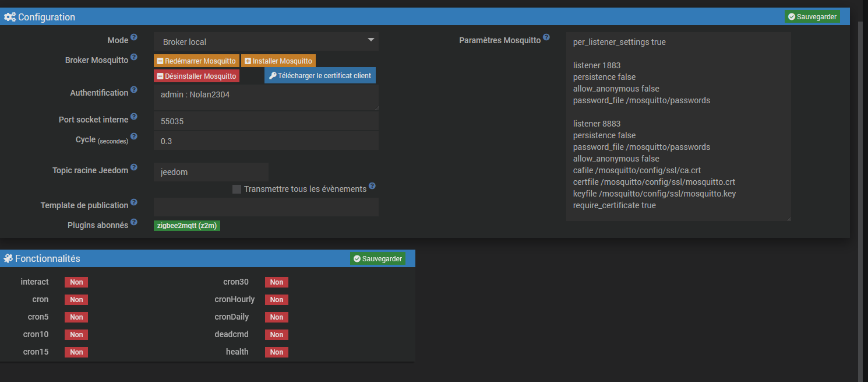868x382 pixels.
Task: Save configuration with top Sauvegarder button
Action: click(x=812, y=17)
